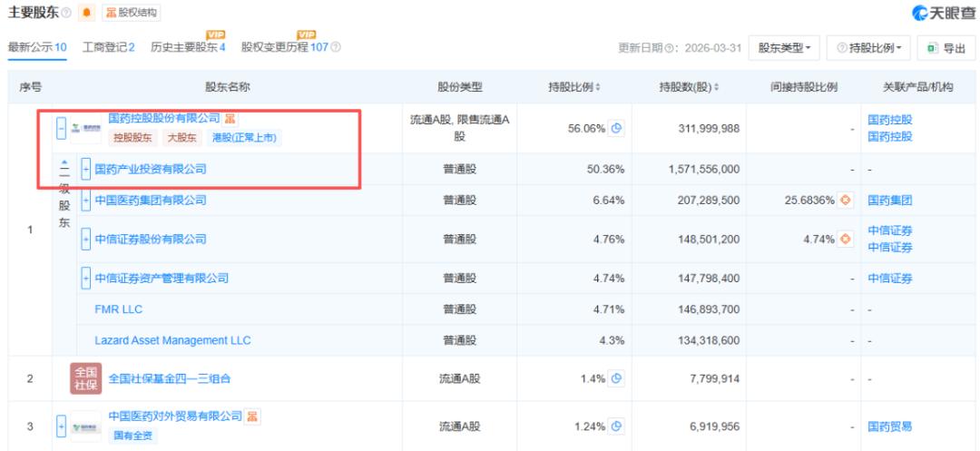Open the 中信证券股份有限公司 link
The image size is (980, 451).
pos(151,240)
